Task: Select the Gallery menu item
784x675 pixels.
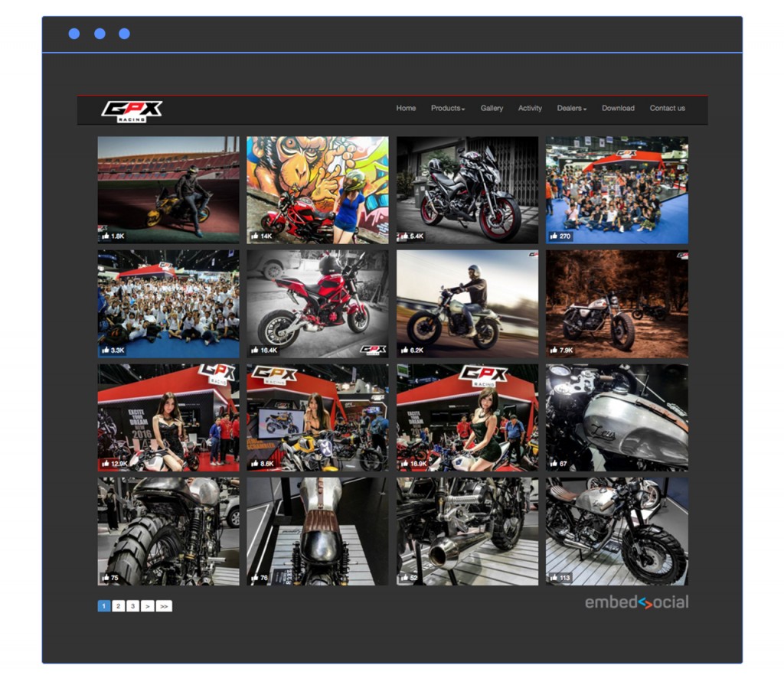Action: coord(492,109)
